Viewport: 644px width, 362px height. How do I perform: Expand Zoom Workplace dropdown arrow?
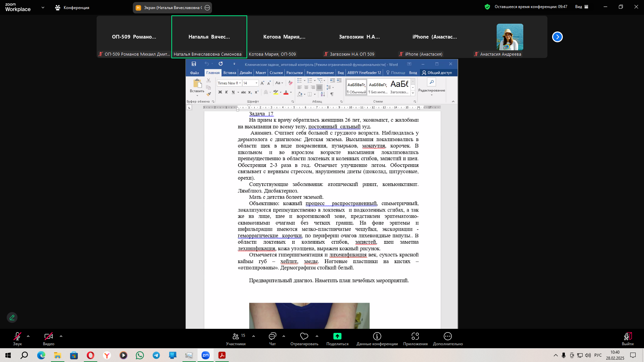(x=43, y=7)
